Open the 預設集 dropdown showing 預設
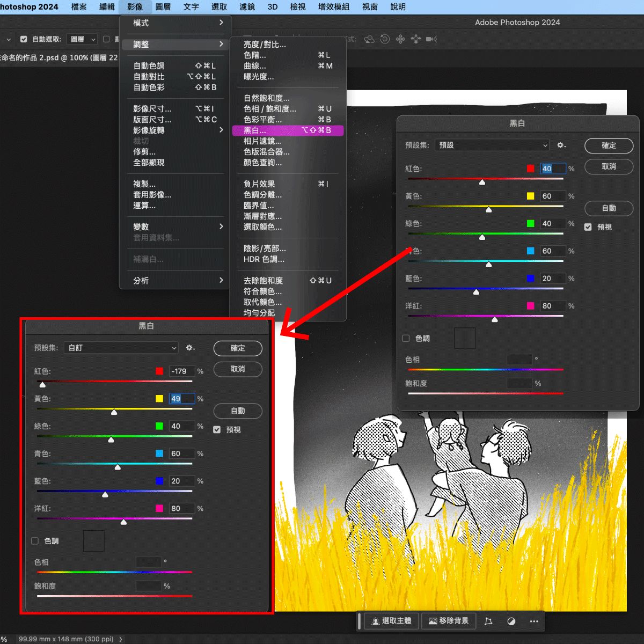Screen dimensions: 644x644 click(493, 145)
